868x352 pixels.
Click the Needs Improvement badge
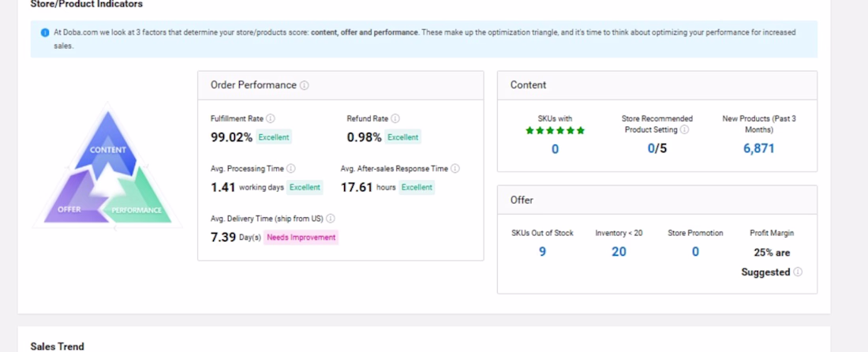tap(301, 238)
